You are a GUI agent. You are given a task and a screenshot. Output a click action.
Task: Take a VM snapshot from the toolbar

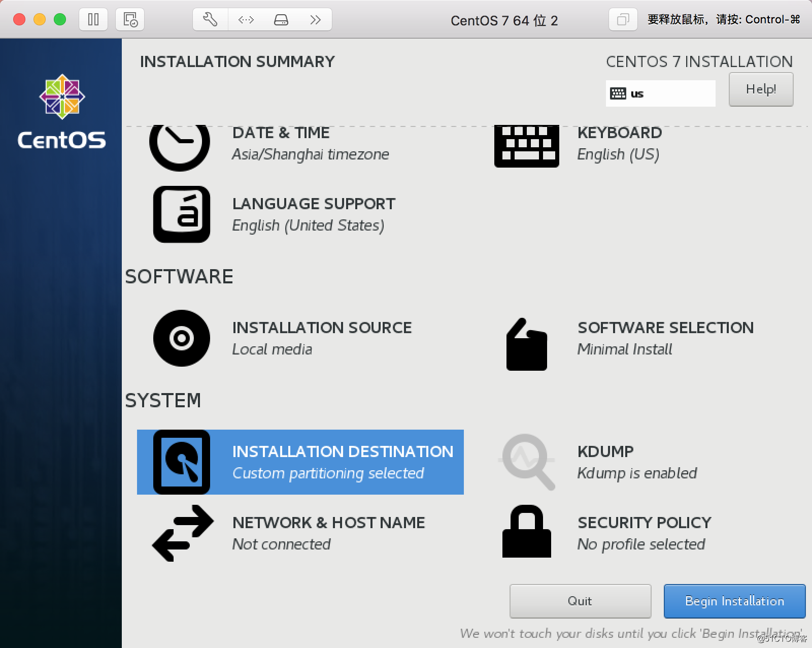point(130,20)
